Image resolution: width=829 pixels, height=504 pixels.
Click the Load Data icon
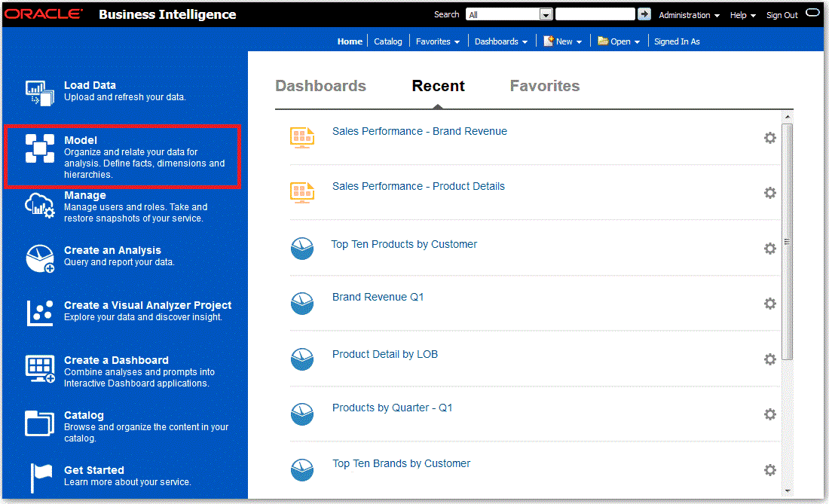pyautogui.click(x=40, y=93)
